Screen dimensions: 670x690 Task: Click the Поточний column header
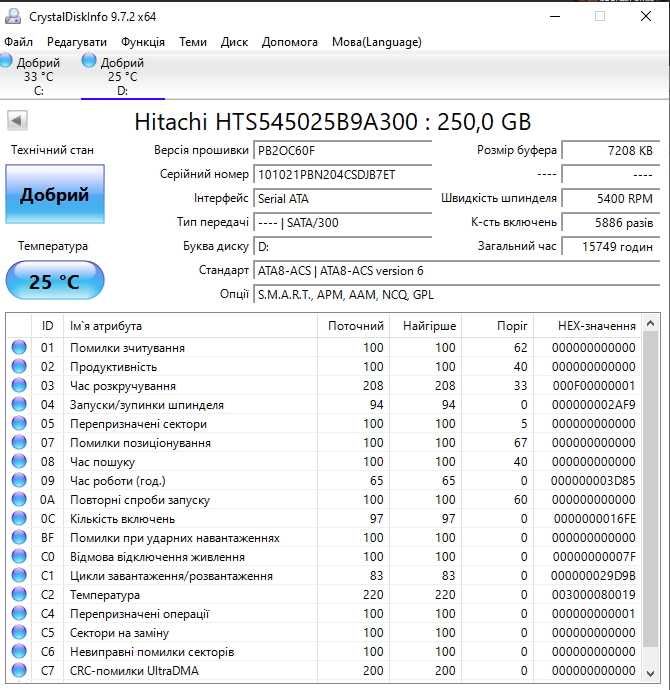click(x=353, y=326)
